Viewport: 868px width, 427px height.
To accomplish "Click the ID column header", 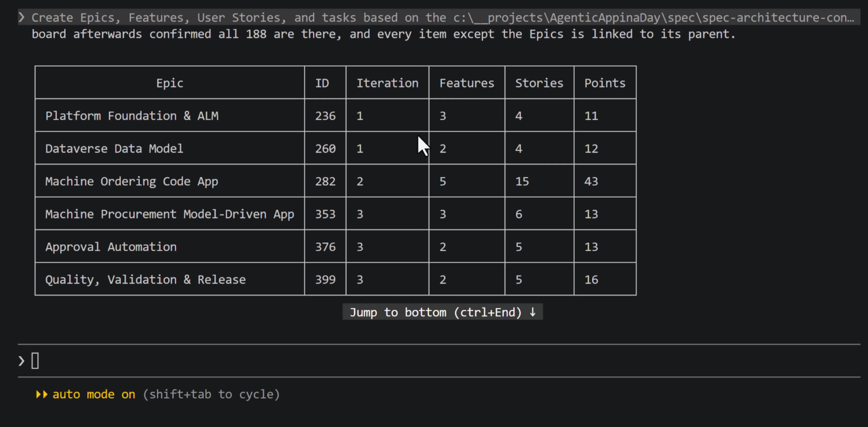I will 325,83.
